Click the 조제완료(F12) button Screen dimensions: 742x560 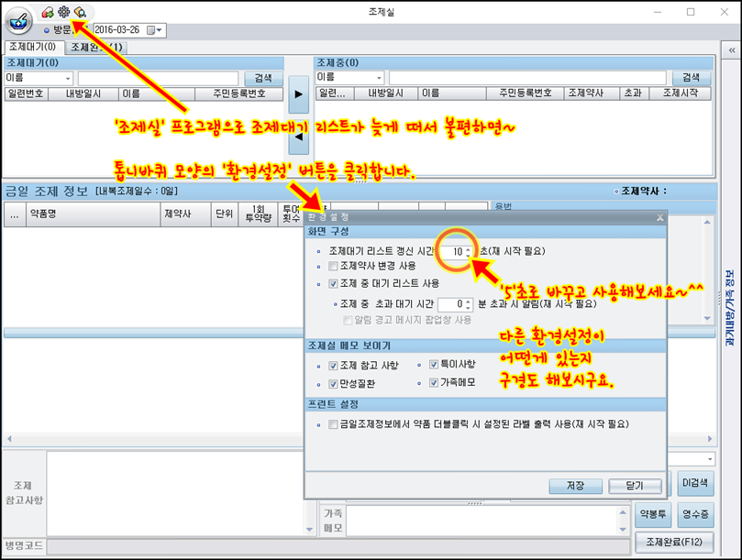pyautogui.click(x=672, y=542)
